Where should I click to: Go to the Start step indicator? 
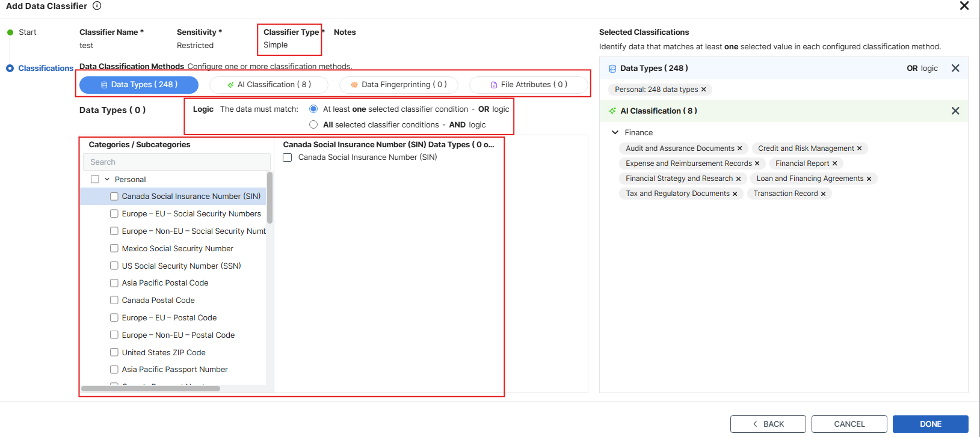[x=10, y=32]
